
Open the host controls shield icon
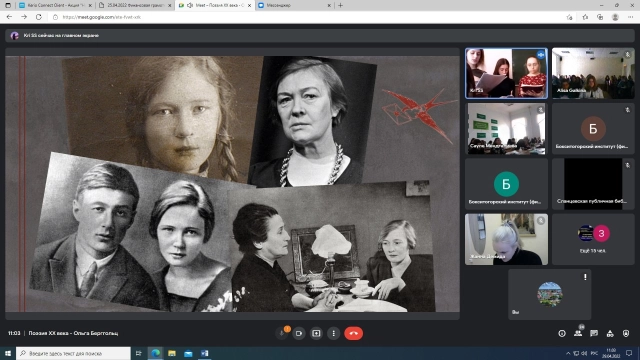coord(626,333)
